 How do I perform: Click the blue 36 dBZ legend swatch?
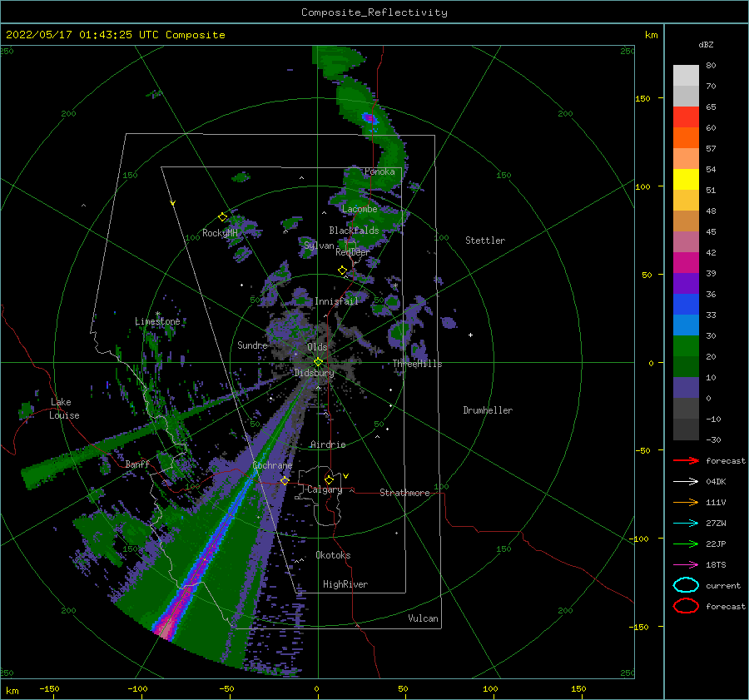coord(686,304)
